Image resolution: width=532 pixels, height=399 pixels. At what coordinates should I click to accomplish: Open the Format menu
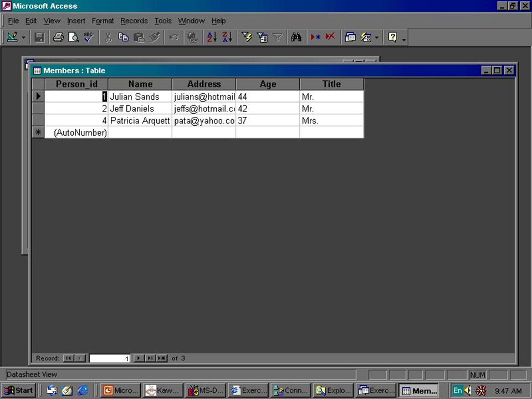click(x=103, y=21)
